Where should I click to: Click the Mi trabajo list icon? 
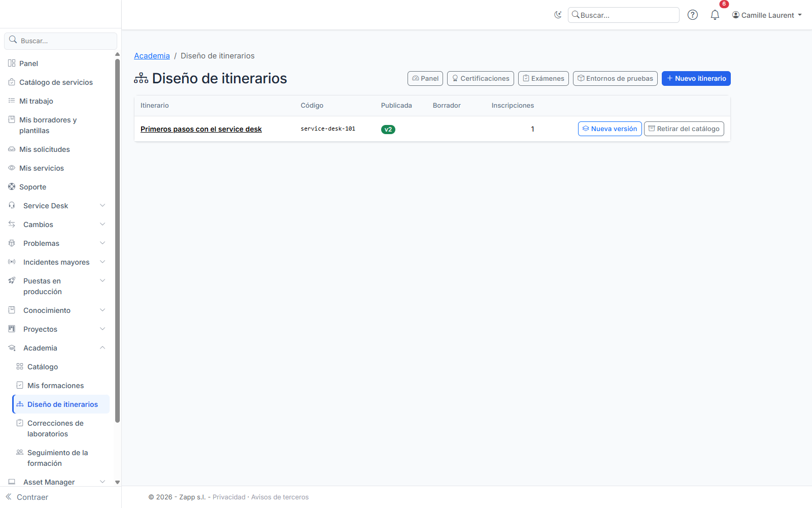[12, 101]
